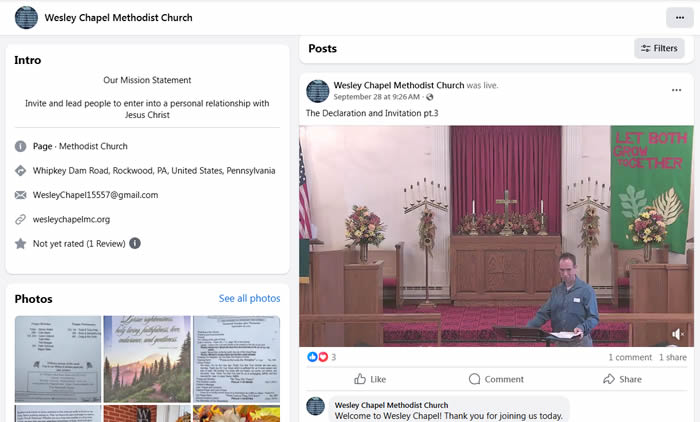Open the mountain landscape photo thumbnail

point(147,358)
